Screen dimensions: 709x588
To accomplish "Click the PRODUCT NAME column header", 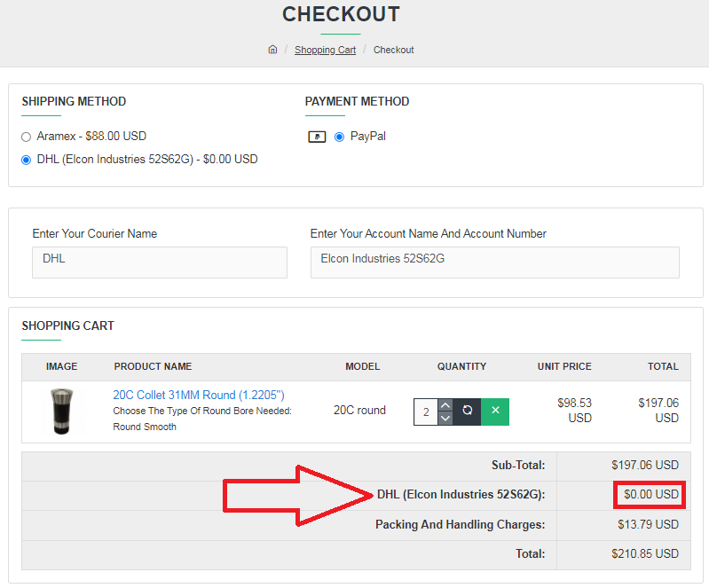I will coord(153,366).
